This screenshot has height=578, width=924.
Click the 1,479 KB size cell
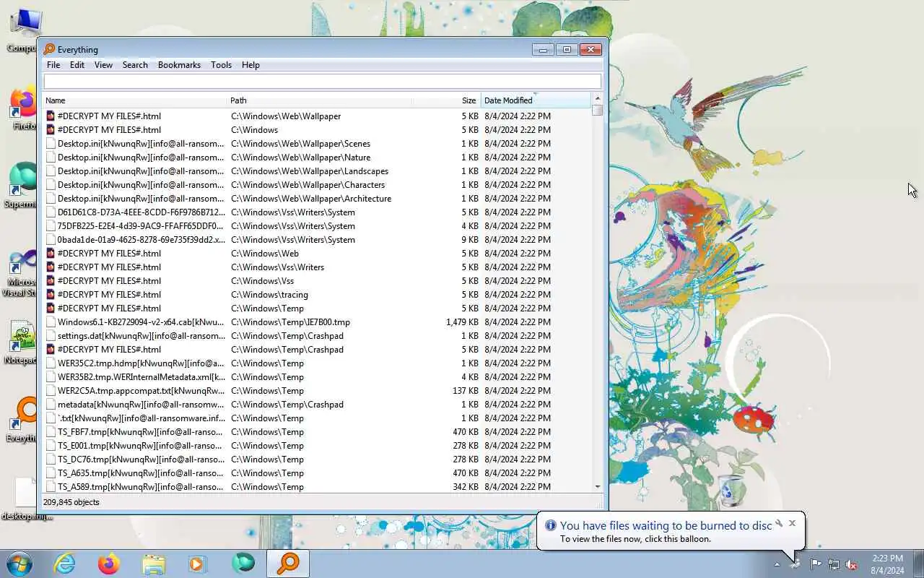point(462,322)
